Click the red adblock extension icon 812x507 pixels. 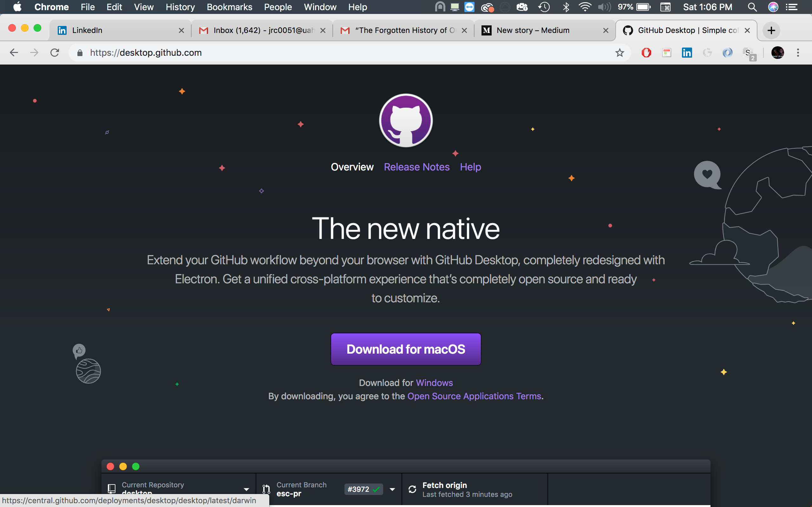[x=646, y=53]
